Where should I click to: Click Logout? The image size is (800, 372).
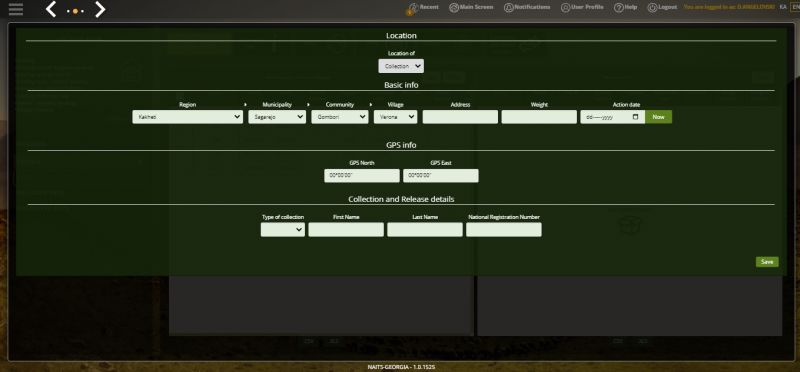click(662, 8)
